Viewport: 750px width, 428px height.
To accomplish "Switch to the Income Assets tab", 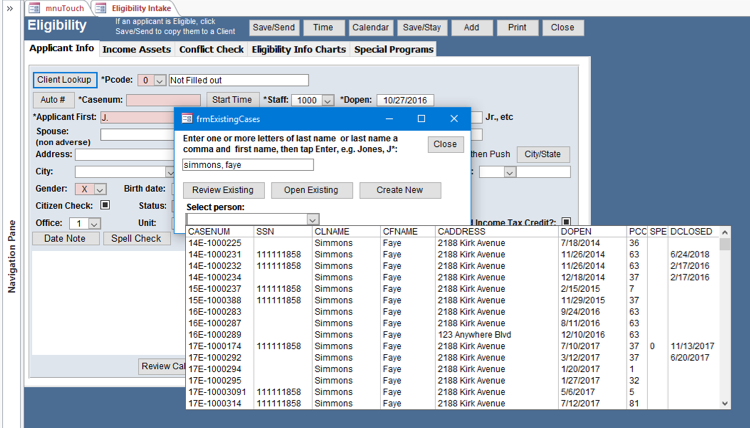I will (137, 49).
